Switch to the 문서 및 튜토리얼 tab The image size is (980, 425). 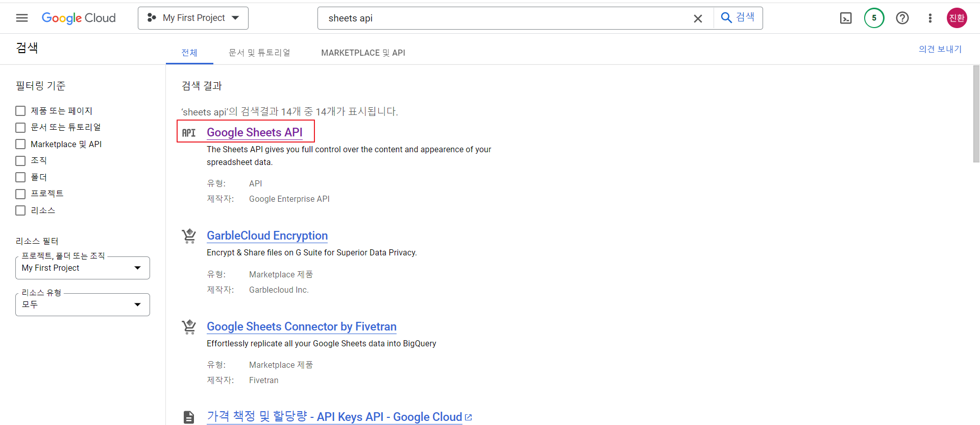coord(259,53)
